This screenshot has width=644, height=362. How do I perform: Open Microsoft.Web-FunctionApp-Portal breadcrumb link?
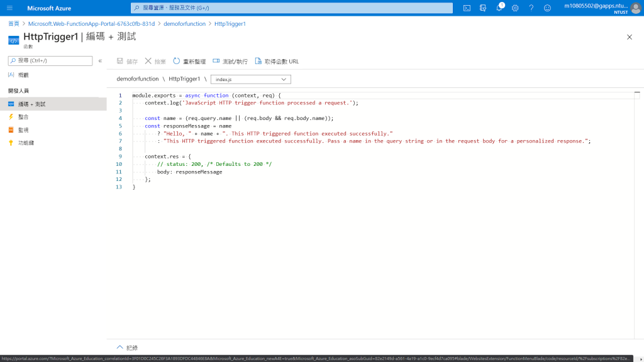tap(92, 23)
